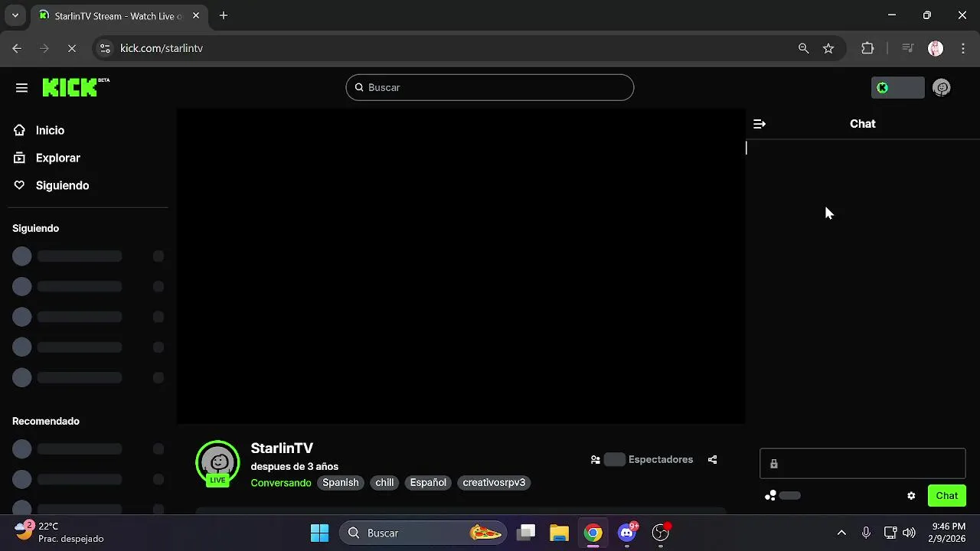The image size is (980, 551).
Task: Open Task View on the taskbar
Action: click(526, 533)
